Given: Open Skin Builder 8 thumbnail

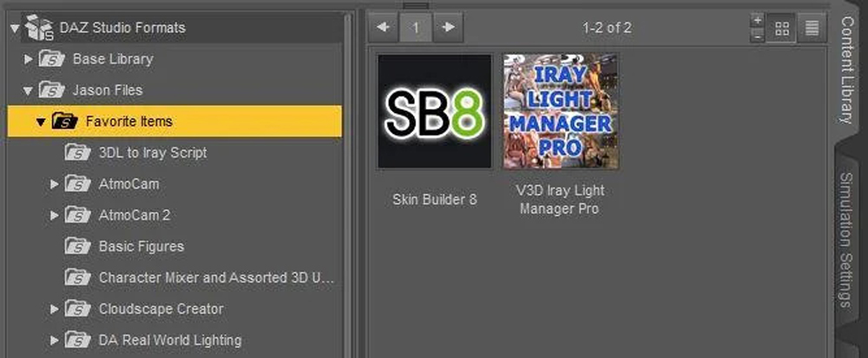Looking at the screenshot, I should tap(435, 111).
